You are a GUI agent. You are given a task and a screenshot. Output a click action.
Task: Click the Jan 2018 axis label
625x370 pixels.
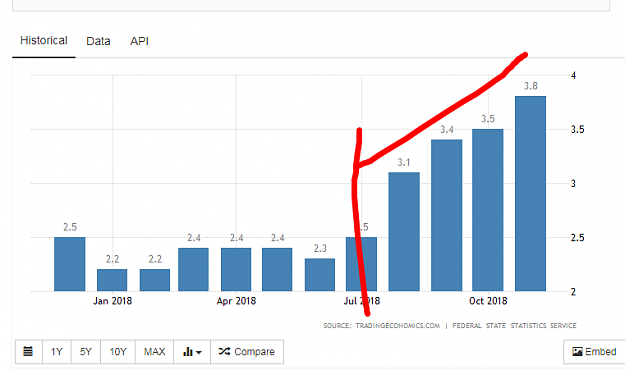(112, 301)
